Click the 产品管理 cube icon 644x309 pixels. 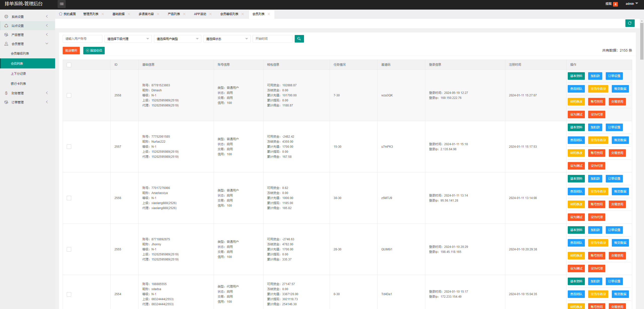[6, 35]
